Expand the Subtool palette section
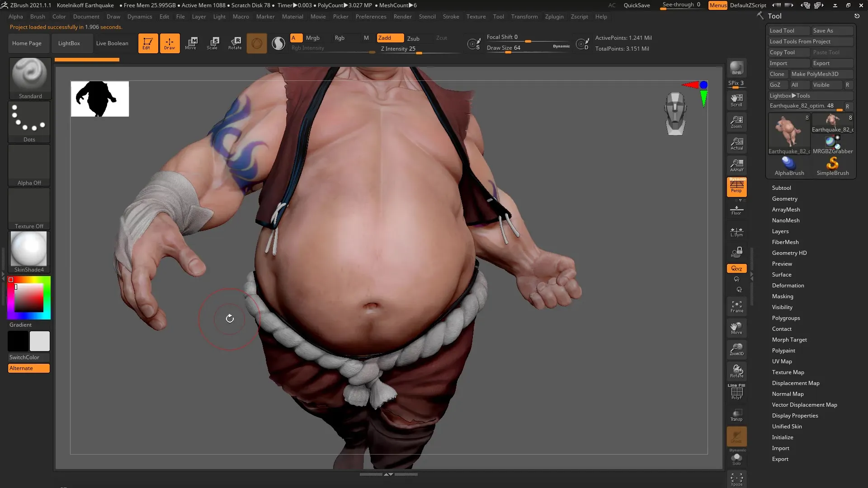868x488 pixels. click(781, 188)
